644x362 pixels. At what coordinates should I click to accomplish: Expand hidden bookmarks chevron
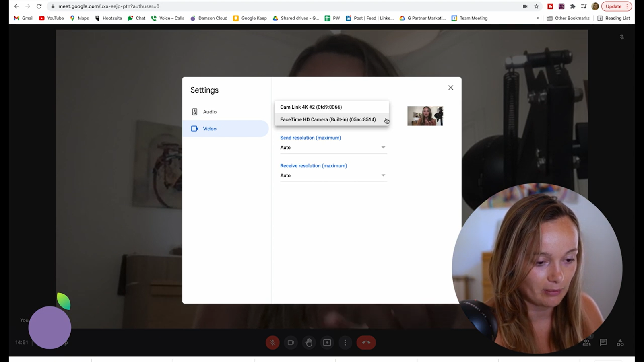coord(538,18)
